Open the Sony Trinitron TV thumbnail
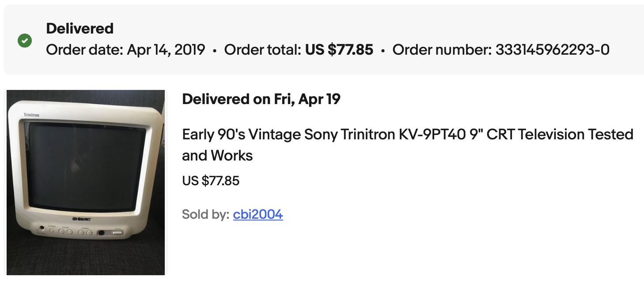 pyautogui.click(x=86, y=183)
